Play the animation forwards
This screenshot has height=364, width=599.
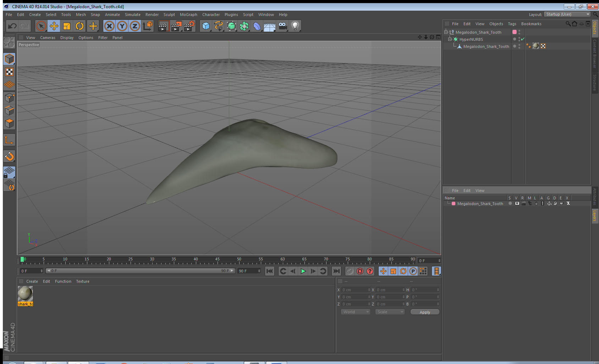[x=303, y=271]
